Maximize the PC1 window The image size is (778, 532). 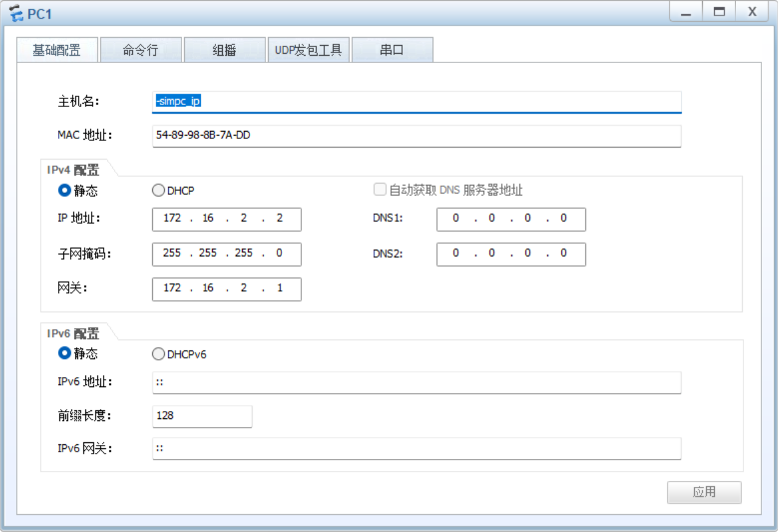point(719,12)
